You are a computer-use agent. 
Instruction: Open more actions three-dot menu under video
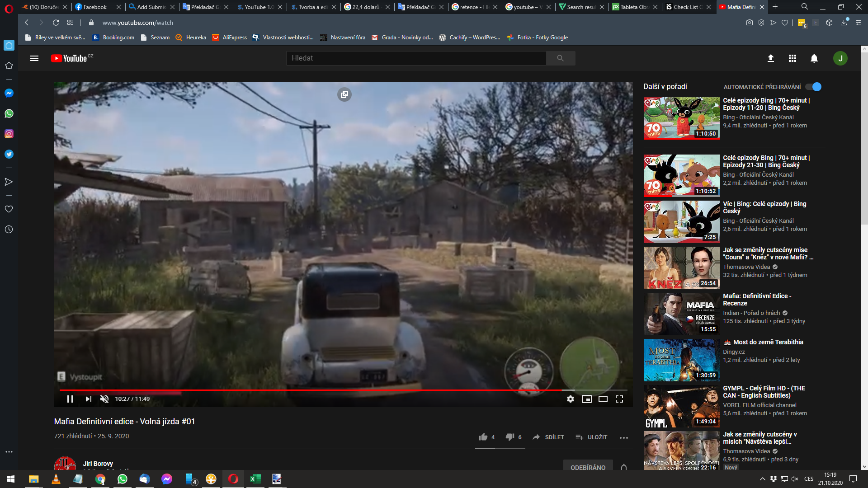pos(624,437)
